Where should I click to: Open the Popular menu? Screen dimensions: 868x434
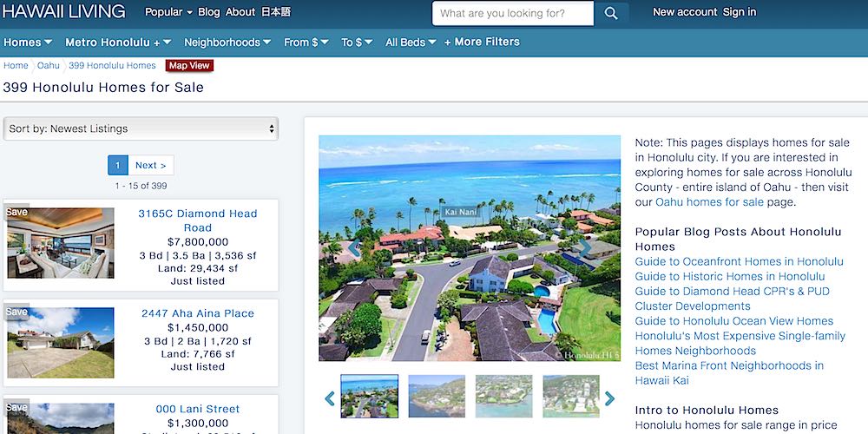pos(168,12)
